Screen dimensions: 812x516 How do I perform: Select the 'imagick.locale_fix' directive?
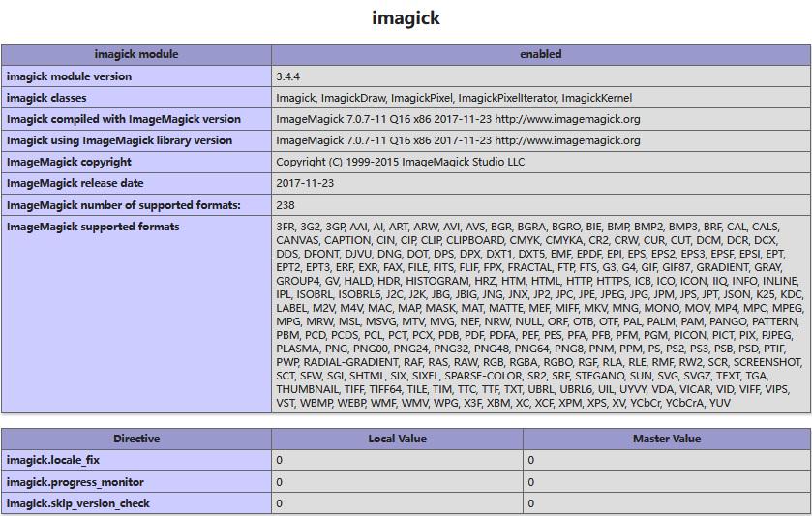[53, 460]
